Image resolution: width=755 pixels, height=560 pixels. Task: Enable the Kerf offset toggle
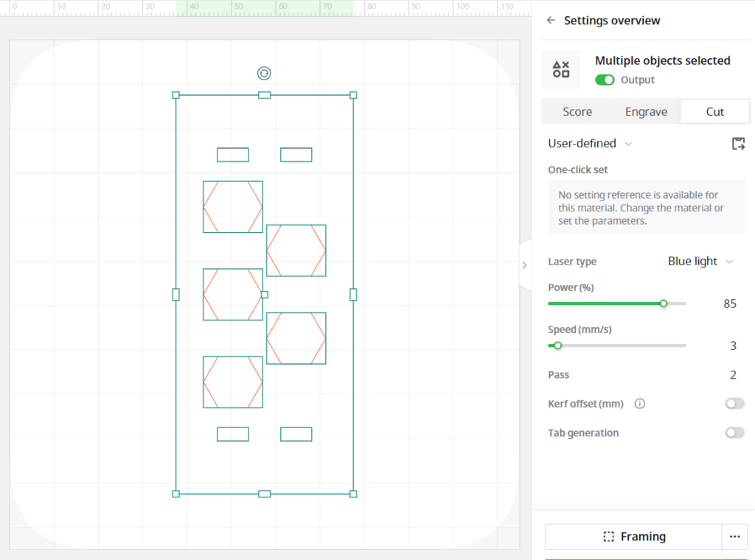pos(735,404)
